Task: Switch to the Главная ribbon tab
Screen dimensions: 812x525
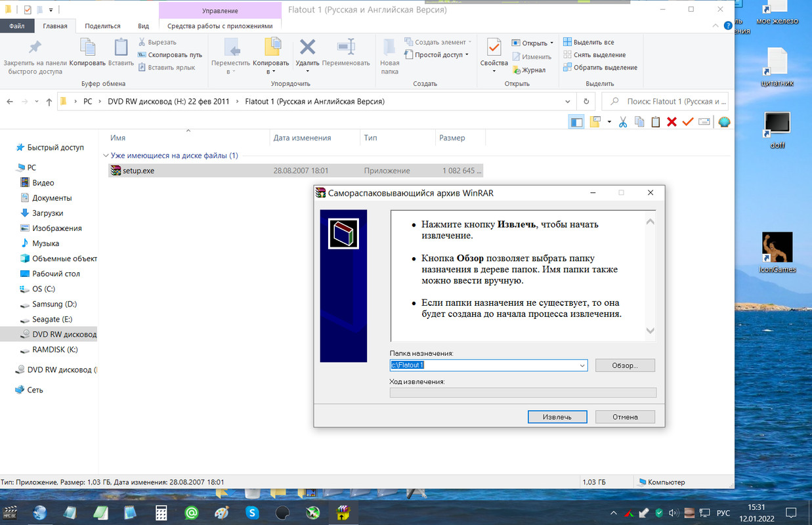Action: (x=55, y=26)
